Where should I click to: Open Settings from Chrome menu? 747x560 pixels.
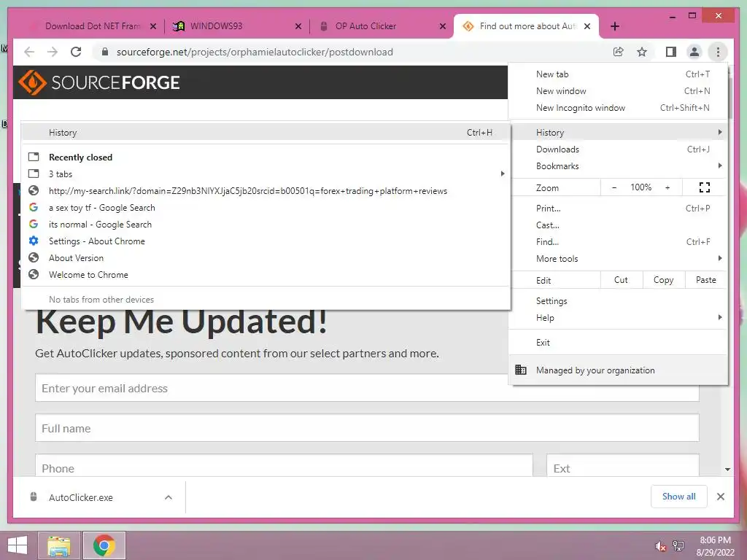pos(618,301)
